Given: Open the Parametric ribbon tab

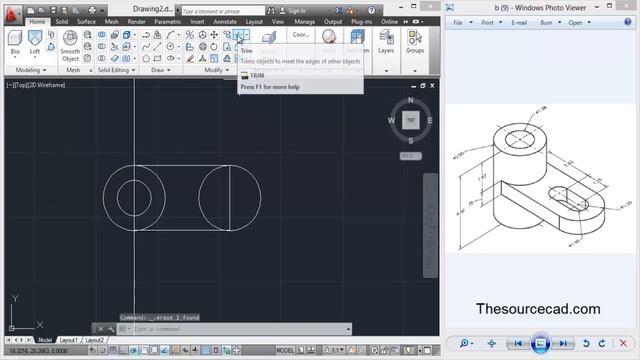Looking at the screenshot, I should [167, 21].
